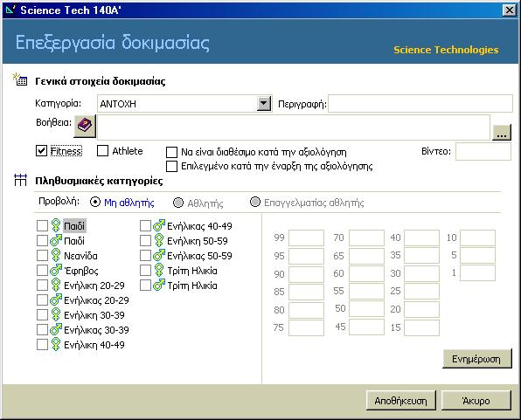
Task: Click the Βοήθεια text area
Action: 294,127
